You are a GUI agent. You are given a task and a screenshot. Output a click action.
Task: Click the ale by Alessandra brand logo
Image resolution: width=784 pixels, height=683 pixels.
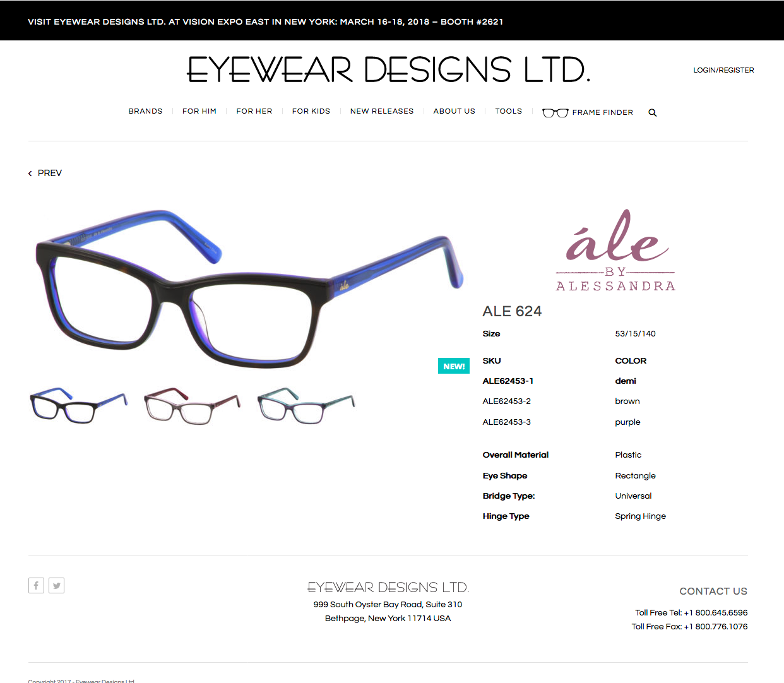(615, 251)
